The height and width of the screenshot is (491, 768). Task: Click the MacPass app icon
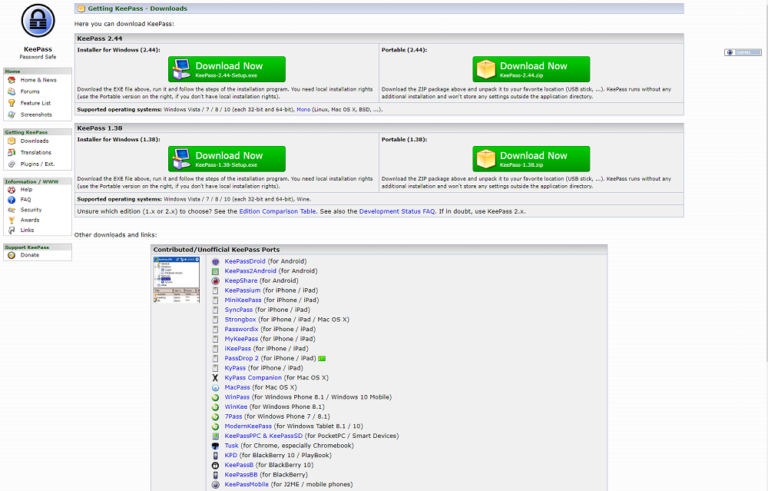215,388
